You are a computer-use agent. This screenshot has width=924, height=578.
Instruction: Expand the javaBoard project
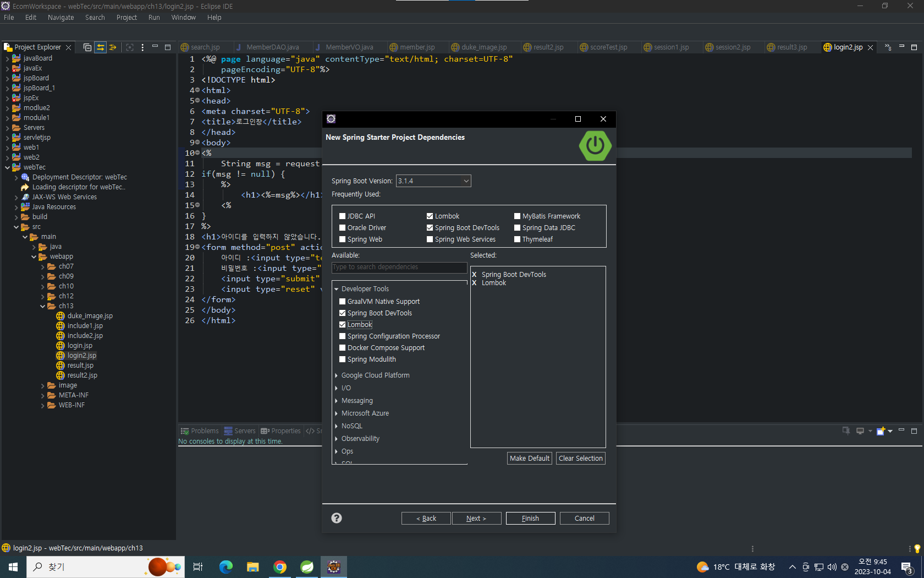click(x=7, y=58)
